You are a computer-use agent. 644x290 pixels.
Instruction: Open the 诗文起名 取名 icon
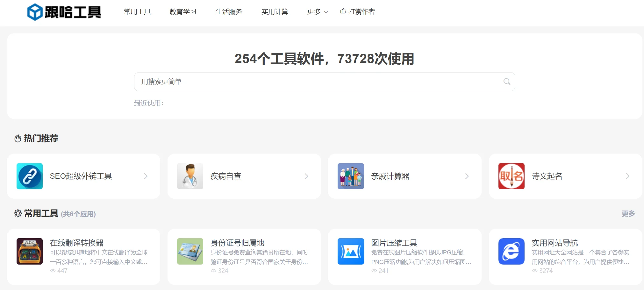coord(512,176)
